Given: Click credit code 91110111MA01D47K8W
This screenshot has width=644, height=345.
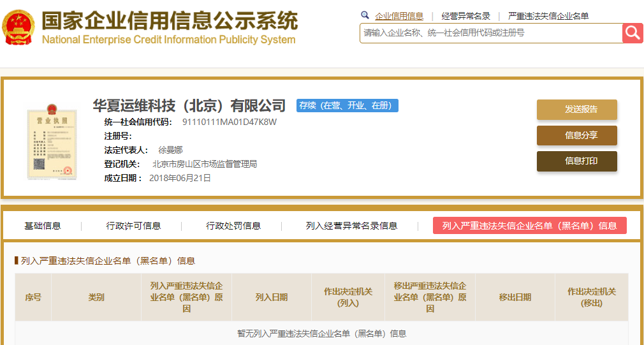Looking at the screenshot, I should [230, 122].
